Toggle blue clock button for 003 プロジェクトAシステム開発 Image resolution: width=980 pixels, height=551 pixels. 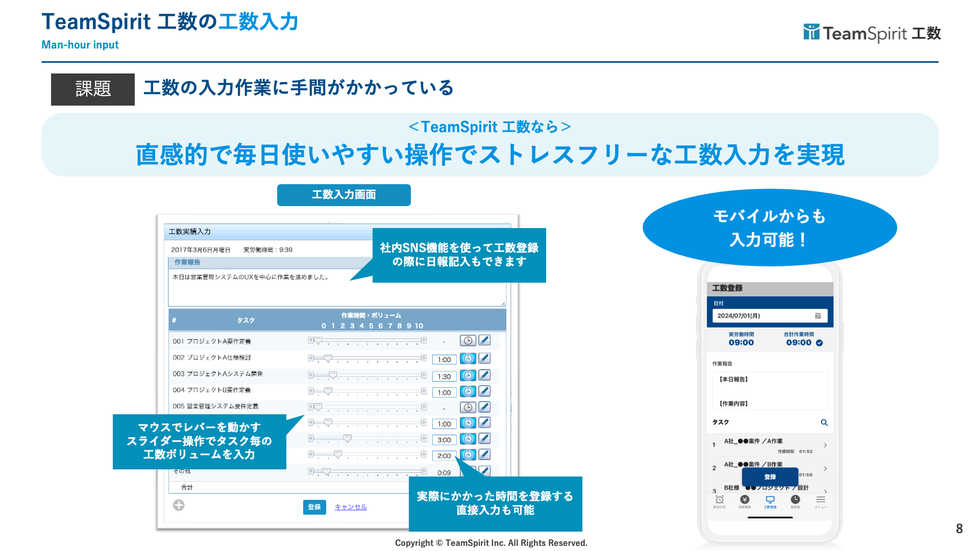tap(468, 375)
